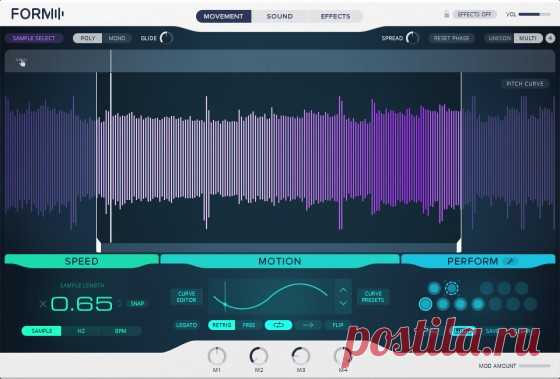
Task: Open the Curve Editor
Action: point(186,297)
